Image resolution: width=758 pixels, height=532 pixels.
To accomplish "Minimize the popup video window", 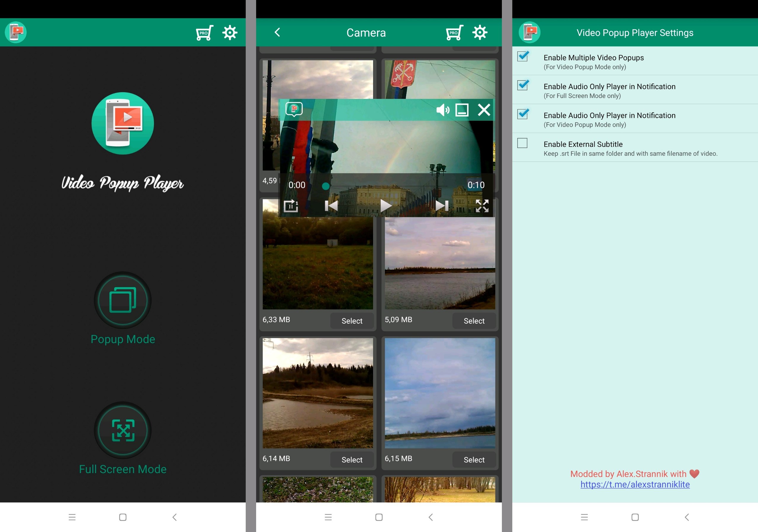I will (462, 110).
